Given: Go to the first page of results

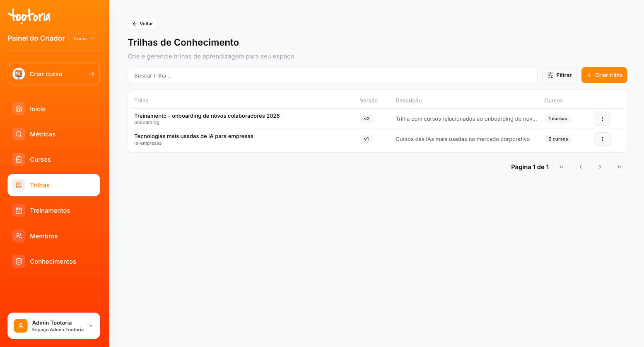Looking at the screenshot, I should (562, 167).
